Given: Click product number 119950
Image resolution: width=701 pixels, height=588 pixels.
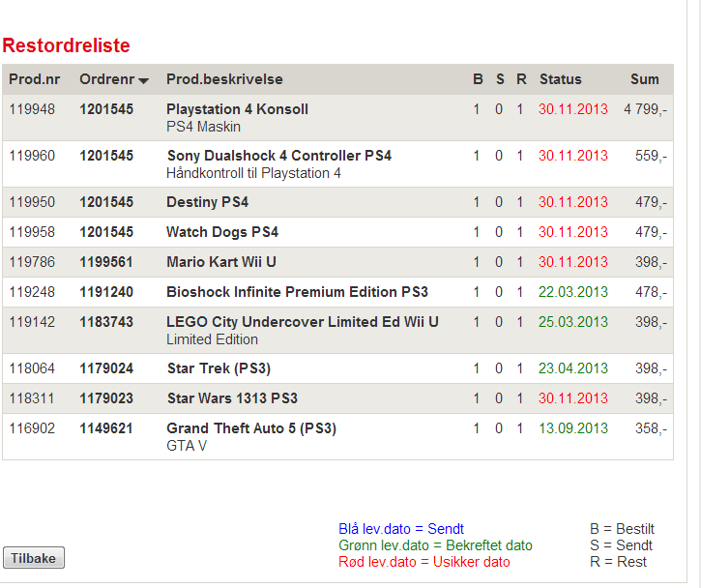Looking at the screenshot, I should pos(32,202).
